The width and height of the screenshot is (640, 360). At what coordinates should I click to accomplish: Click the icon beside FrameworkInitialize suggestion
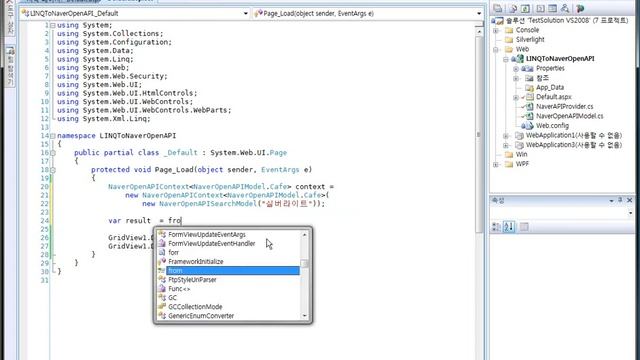coord(162,262)
